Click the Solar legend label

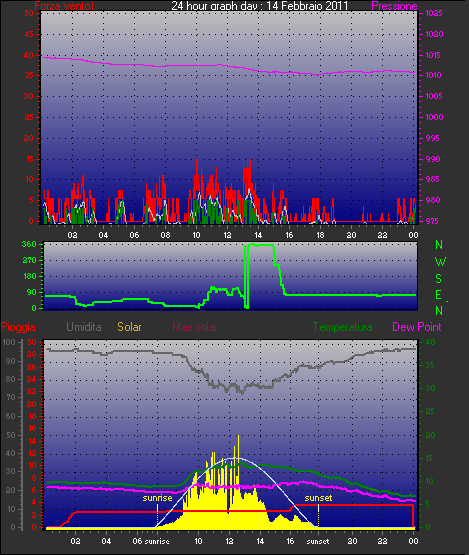tap(129, 327)
